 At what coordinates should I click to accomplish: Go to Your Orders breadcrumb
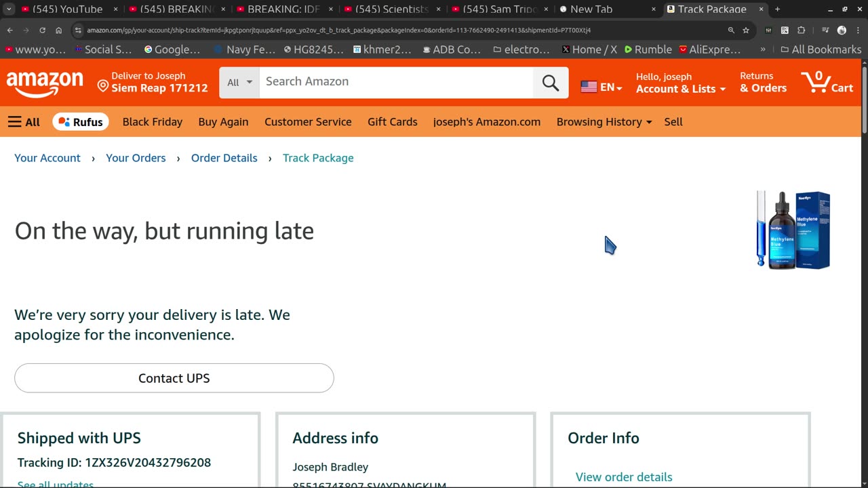coord(136,158)
